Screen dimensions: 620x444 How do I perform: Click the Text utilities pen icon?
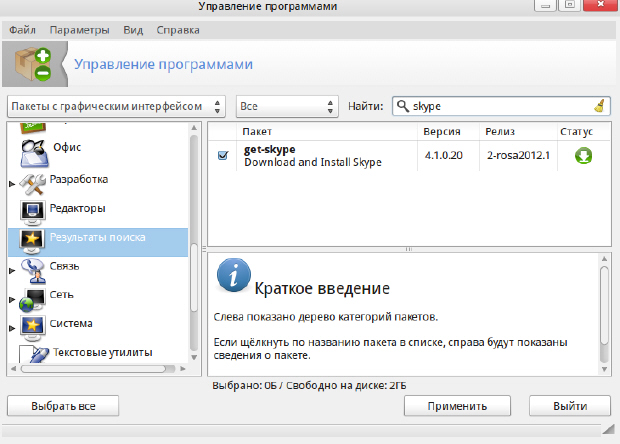[x=34, y=354]
